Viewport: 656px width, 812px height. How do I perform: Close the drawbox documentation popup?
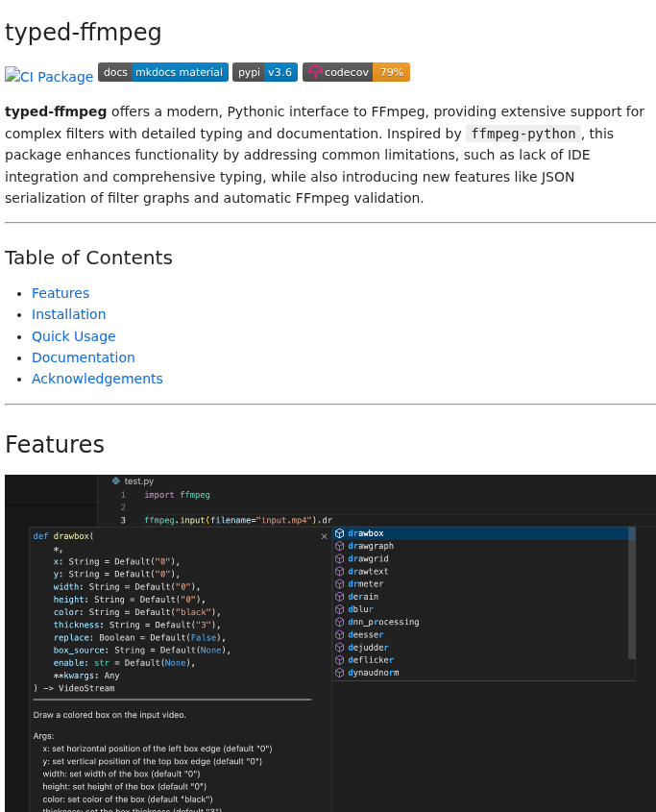pos(324,536)
